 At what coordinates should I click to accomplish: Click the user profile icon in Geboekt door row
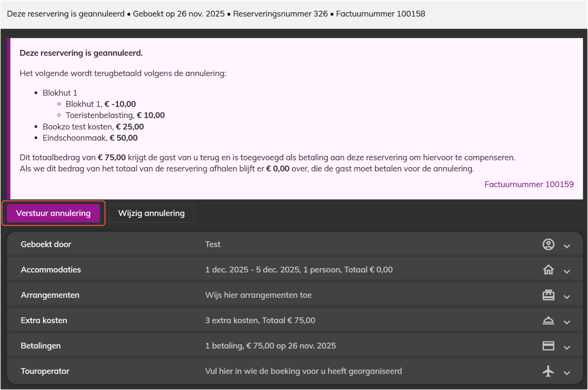(548, 244)
